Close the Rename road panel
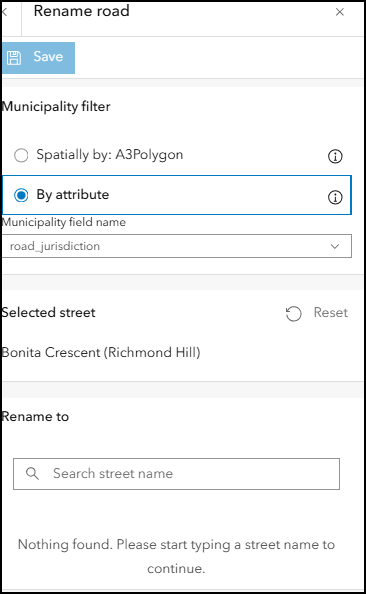This screenshot has height=594, width=366. [x=340, y=12]
